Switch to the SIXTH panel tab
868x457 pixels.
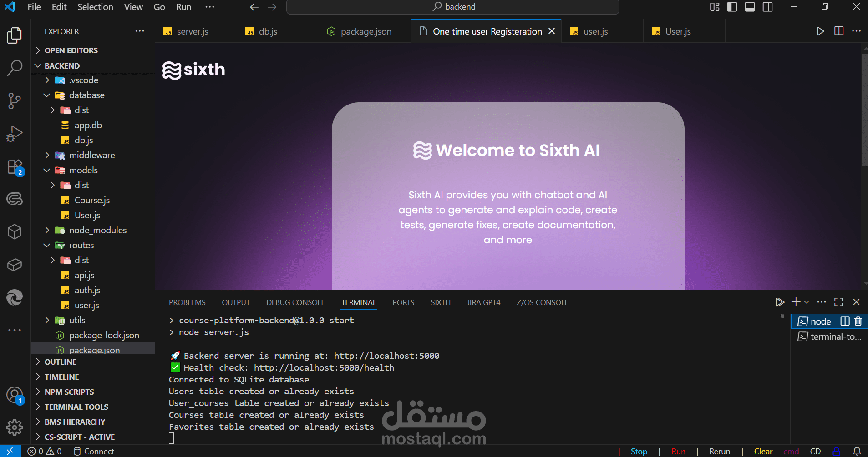441,302
